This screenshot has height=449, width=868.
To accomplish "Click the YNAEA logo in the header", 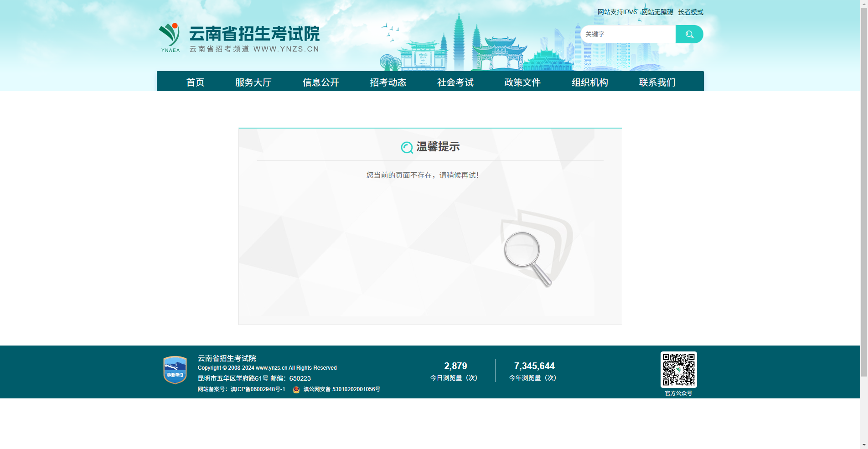I will (x=170, y=36).
